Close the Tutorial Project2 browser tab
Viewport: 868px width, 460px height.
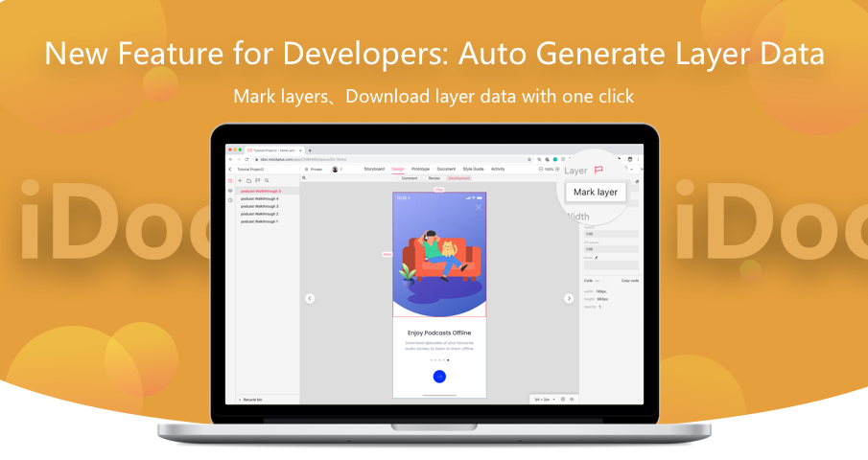300,150
